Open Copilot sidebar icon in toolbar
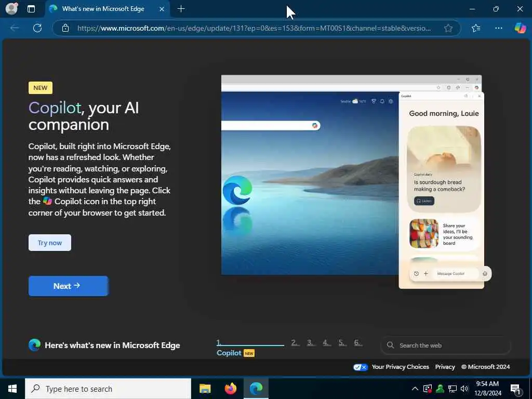Image resolution: width=532 pixels, height=399 pixels. click(x=520, y=28)
